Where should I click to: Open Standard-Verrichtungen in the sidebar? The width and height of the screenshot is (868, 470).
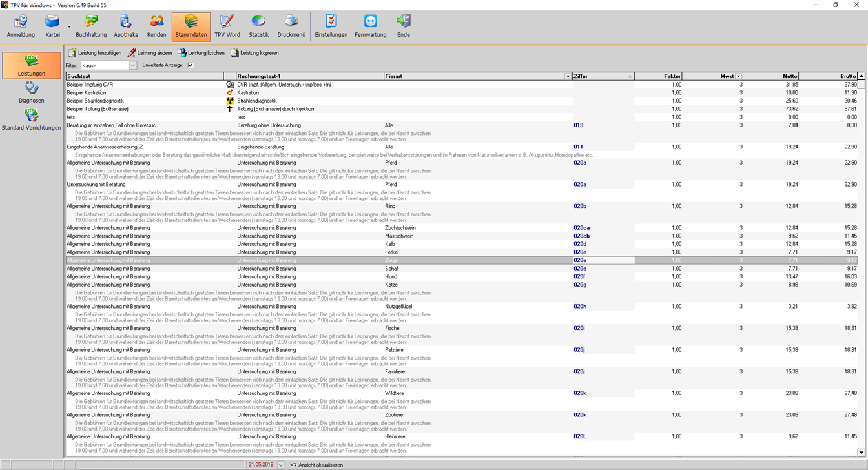[x=31, y=119]
